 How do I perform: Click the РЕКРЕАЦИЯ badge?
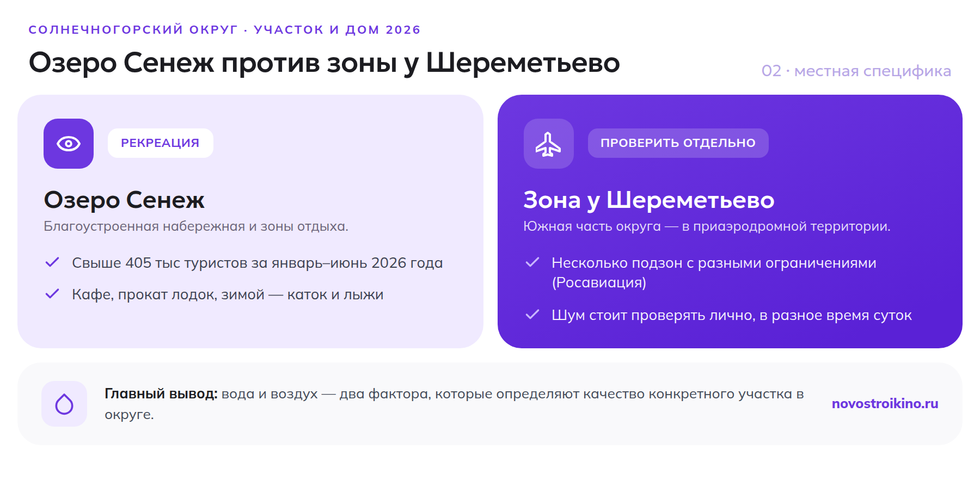pos(161,143)
